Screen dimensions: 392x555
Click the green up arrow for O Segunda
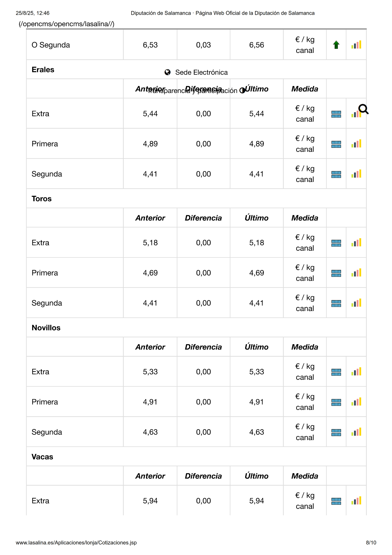(x=336, y=45)
